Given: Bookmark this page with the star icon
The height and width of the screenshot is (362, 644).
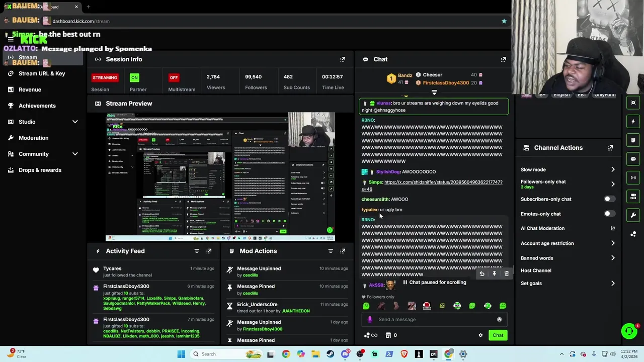Looking at the screenshot, I should (504, 21).
